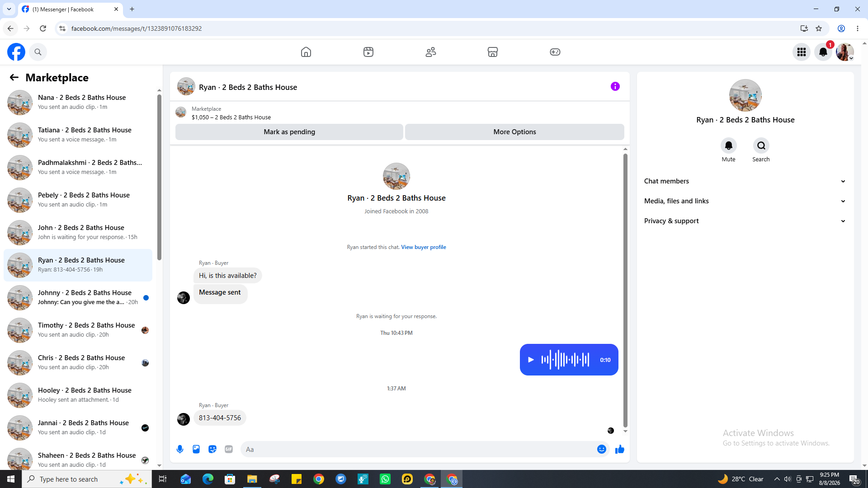
Task: Open Nana's 2 Beds 2 Baths conversation
Action: coord(78,102)
